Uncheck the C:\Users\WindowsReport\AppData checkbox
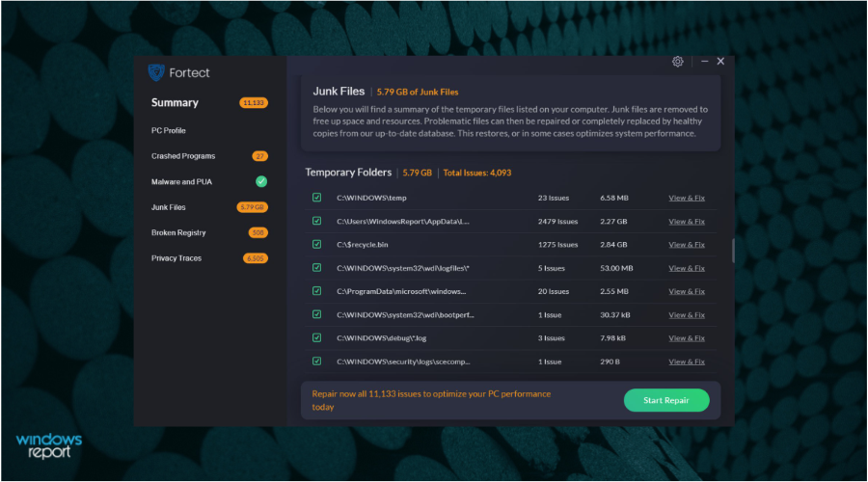 tap(316, 221)
